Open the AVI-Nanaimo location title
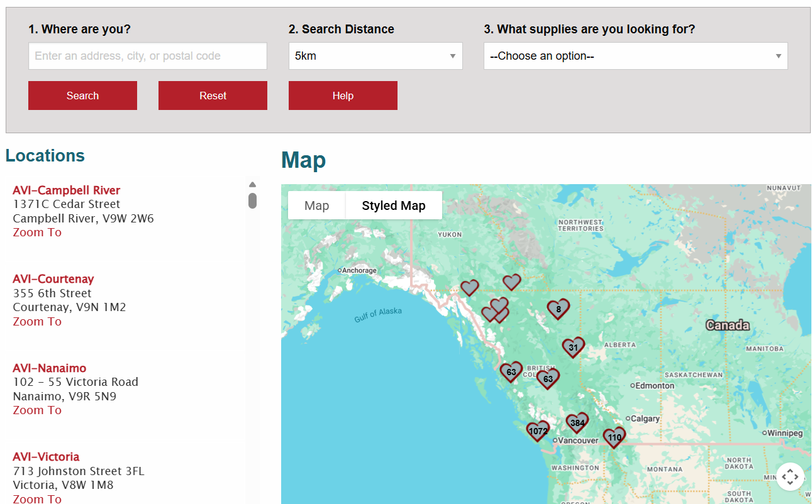This screenshot has height=504, width=812. pos(50,368)
